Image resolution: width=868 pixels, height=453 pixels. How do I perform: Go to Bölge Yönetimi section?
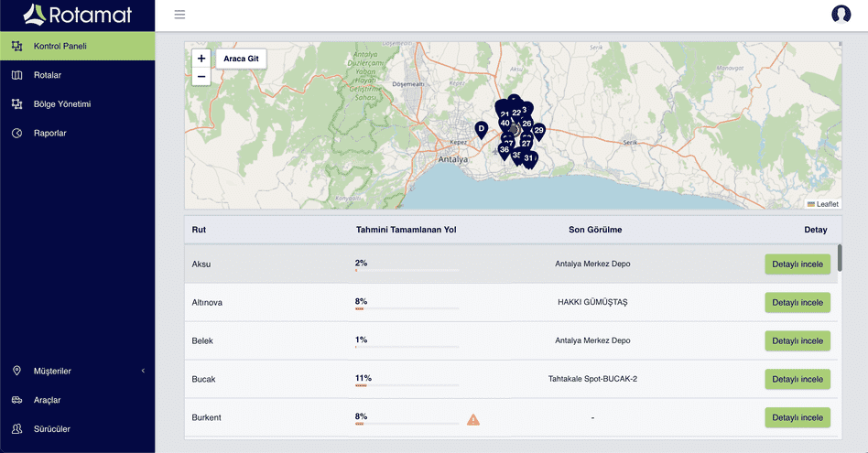pyautogui.click(x=61, y=104)
